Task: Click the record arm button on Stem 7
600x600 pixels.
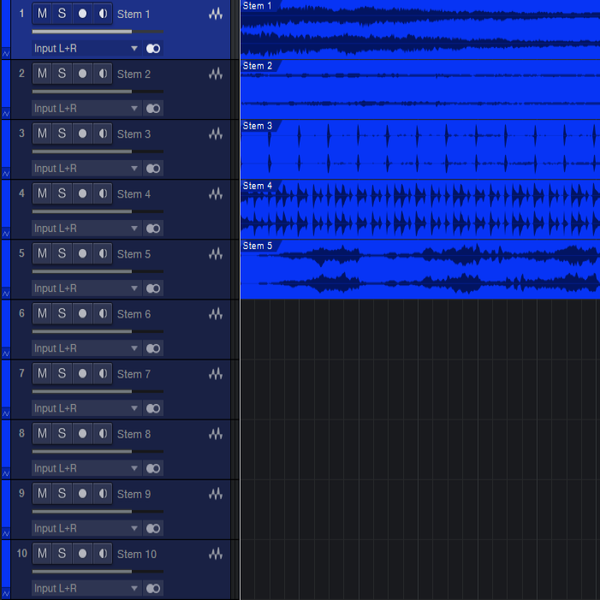Action: tap(82, 374)
